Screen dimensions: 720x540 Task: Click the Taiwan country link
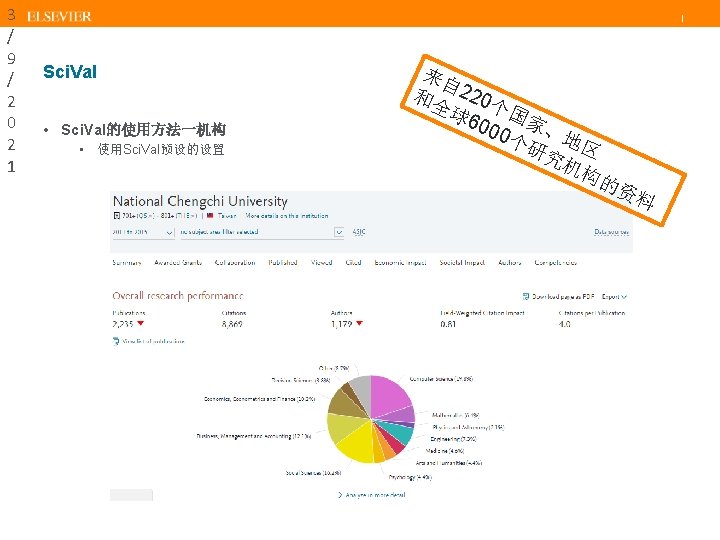(x=227, y=215)
